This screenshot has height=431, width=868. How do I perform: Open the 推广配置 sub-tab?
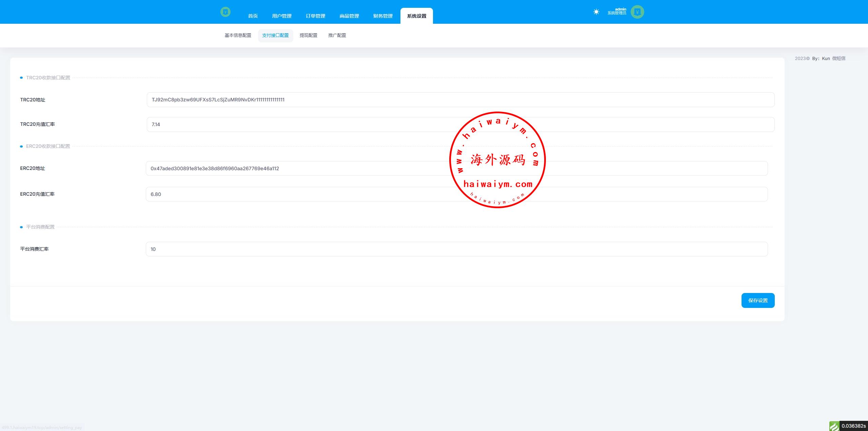coord(337,35)
